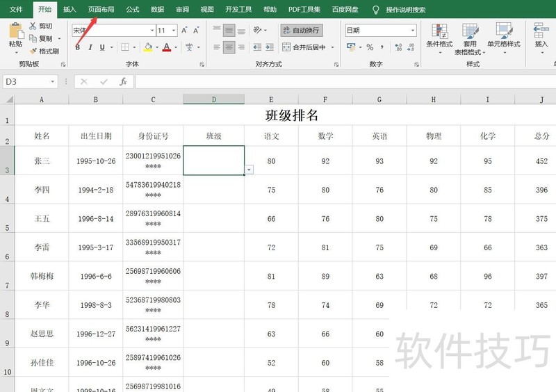This screenshot has width=556, height=392.
Task: Set bottom vertical alignment
Action: coord(241,30)
